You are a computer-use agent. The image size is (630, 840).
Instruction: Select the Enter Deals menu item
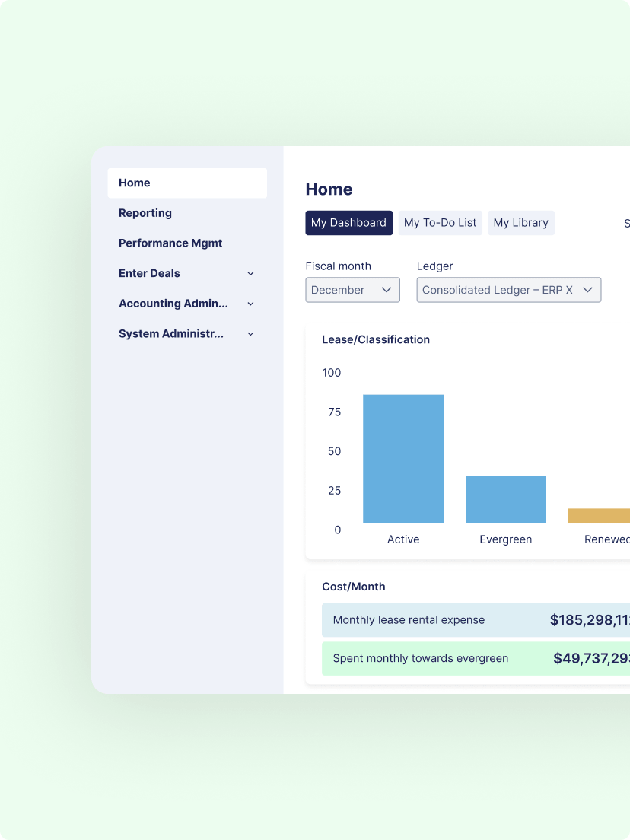[149, 273]
